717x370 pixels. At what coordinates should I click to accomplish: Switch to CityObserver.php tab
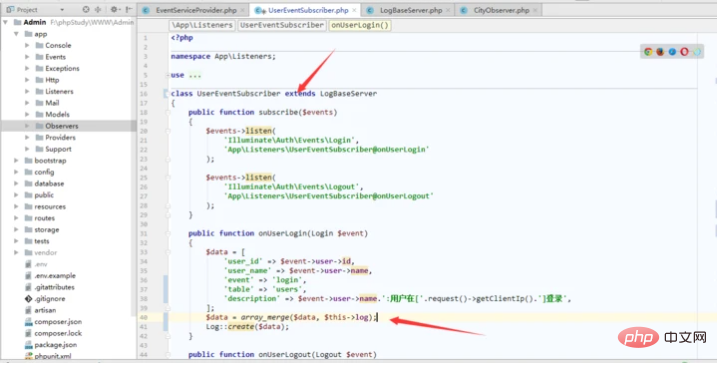click(501, 10)
